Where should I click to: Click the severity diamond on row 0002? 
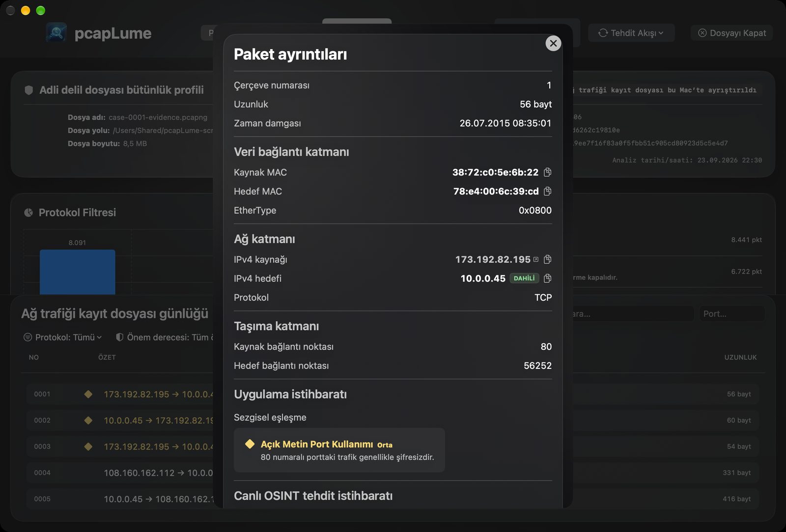88,420
